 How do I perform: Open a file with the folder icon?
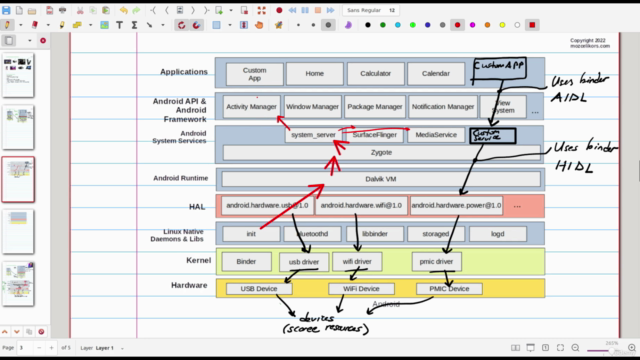pos(32,10)
